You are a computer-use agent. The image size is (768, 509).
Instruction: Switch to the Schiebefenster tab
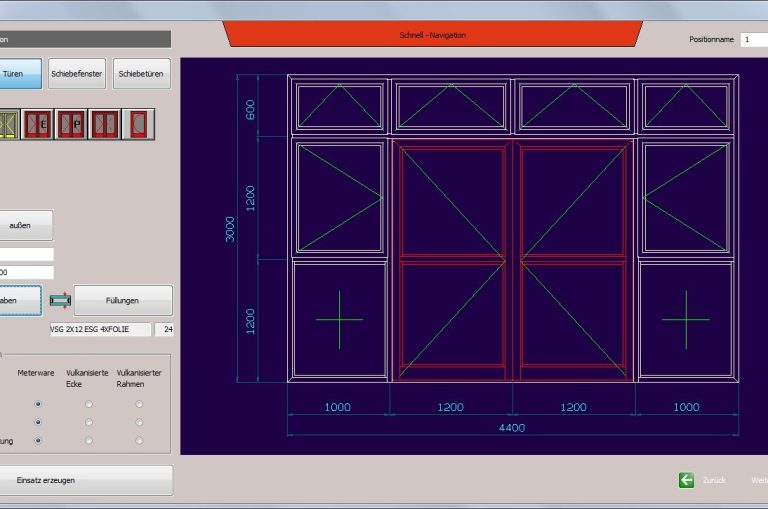pos(77,73)
